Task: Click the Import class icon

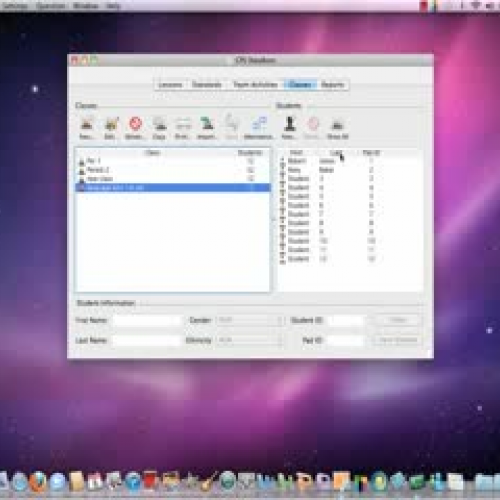Action: coord(207,128)
